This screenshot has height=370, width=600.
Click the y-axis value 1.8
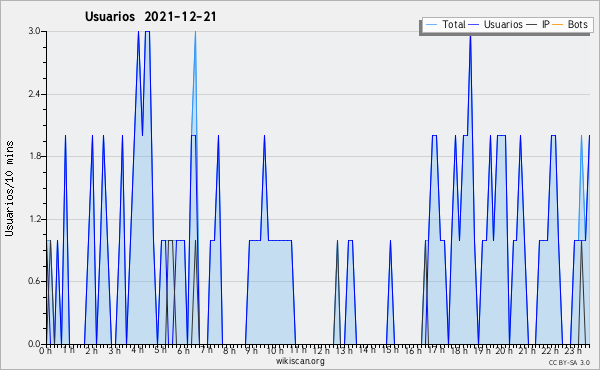(34, 156)
